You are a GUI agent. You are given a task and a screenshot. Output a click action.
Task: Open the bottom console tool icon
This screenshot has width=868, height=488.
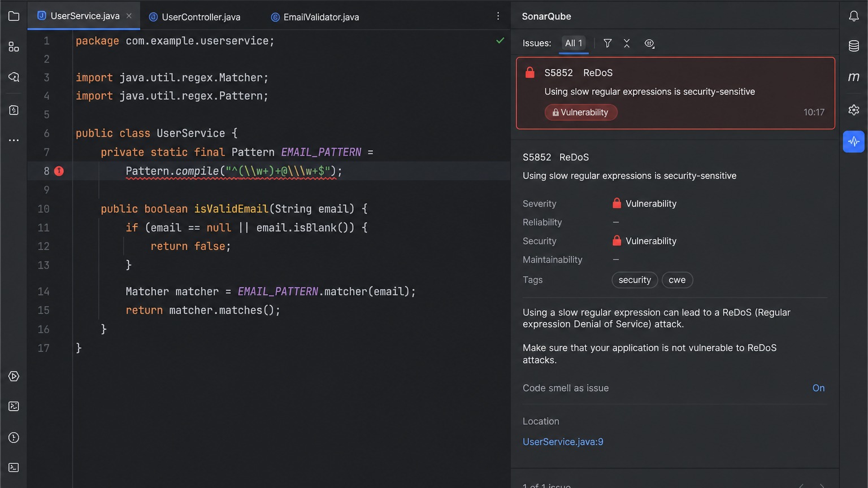pyautogui.click(x=14, y=468)
